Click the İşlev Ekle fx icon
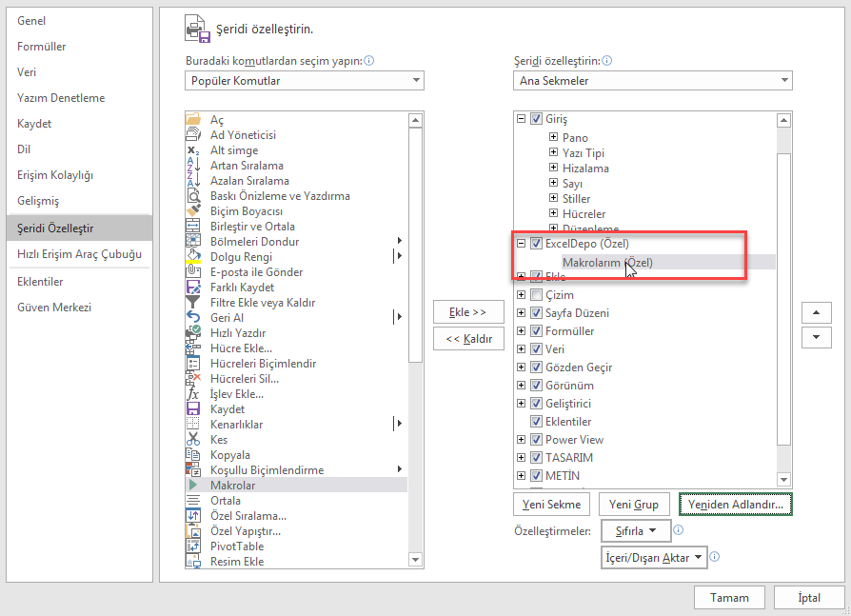This screenshot has width=851, height=616. pyautogui.click(x=193, y=393)
